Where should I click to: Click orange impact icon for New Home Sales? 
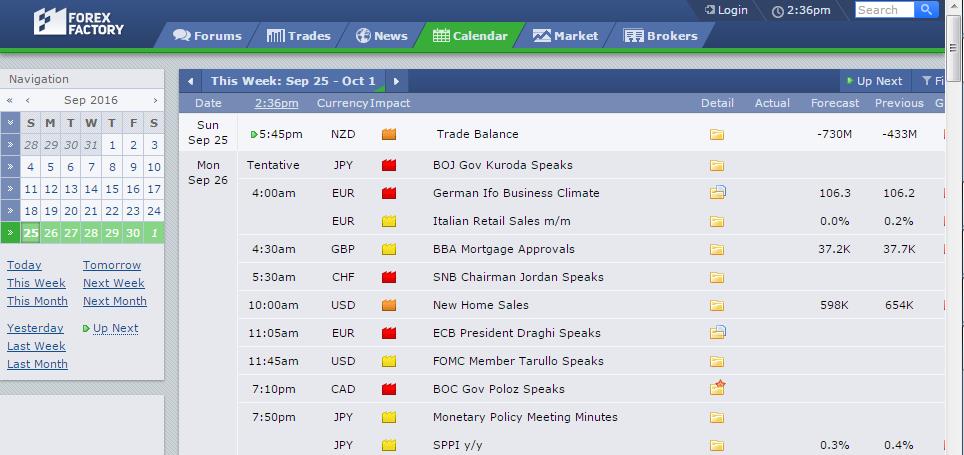pyautogui.click(x=389, y=305)
